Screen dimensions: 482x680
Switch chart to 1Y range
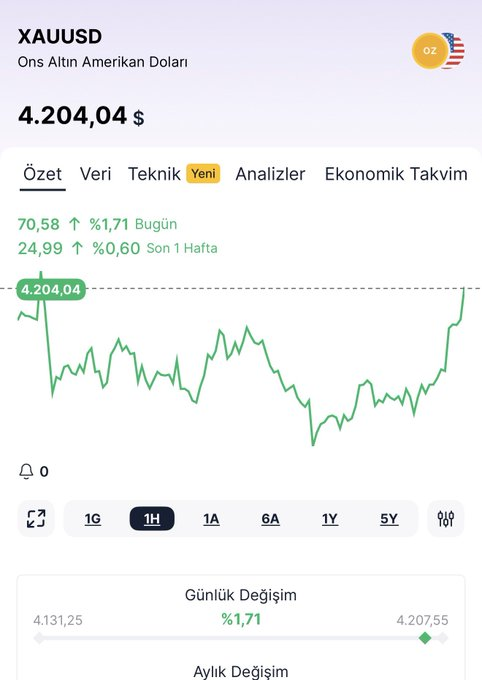click(x=330, y=519)
